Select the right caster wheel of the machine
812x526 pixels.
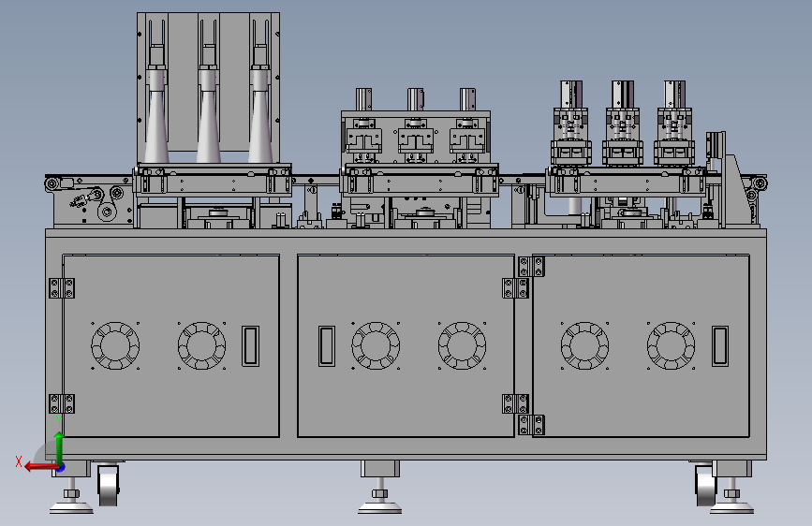[705, 486]
